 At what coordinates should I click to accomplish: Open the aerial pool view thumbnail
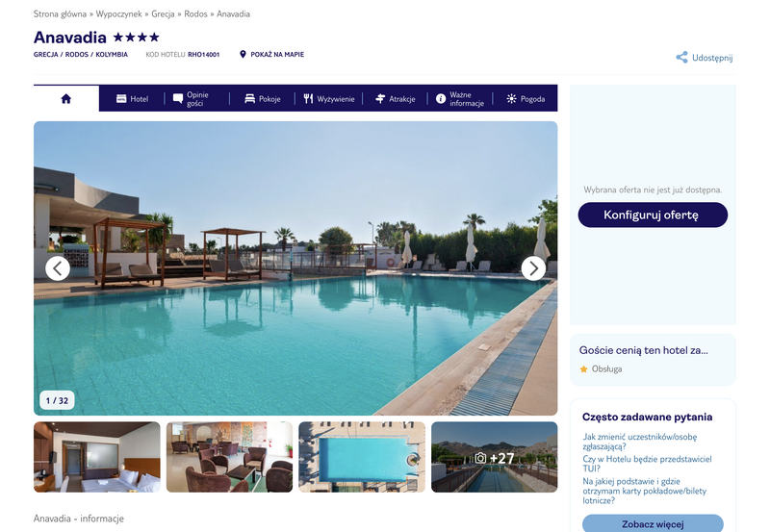click(x=362, y=457)
